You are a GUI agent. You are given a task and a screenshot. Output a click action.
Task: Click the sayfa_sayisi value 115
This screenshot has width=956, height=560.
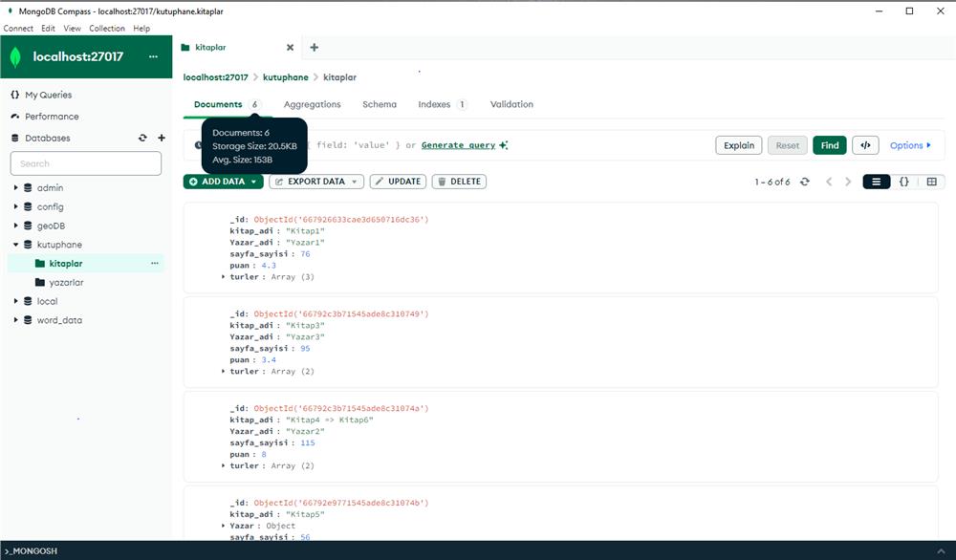[308, 443]
